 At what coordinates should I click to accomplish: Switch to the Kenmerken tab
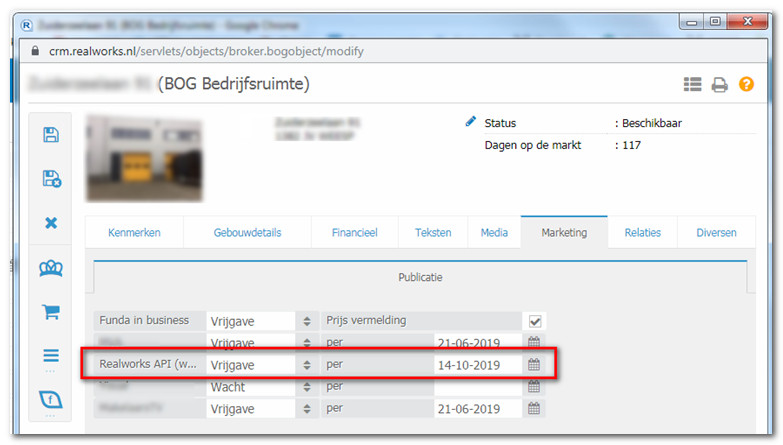(134, 232)
